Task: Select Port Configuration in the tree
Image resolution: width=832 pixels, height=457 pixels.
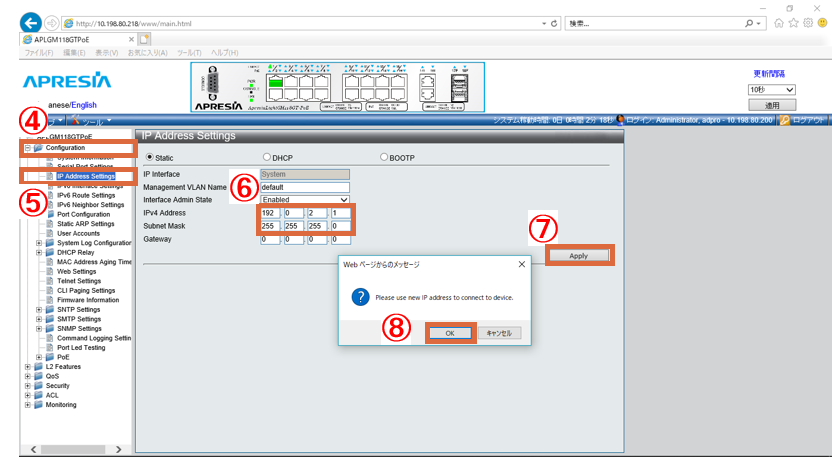Action: click(83, 214)
